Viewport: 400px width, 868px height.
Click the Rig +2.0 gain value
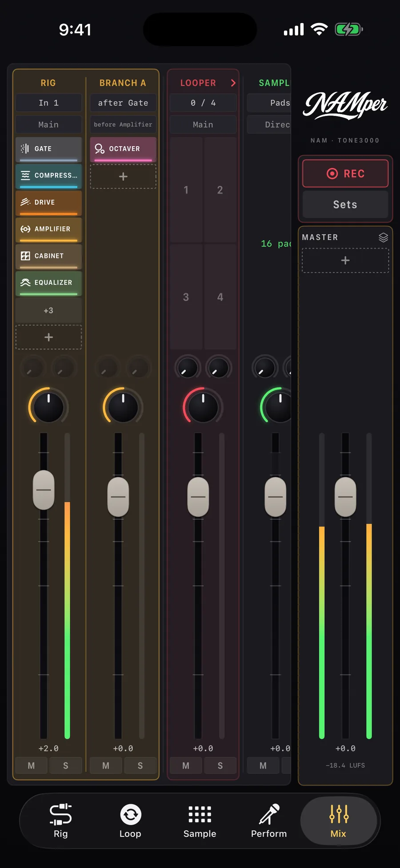point(48,749)
